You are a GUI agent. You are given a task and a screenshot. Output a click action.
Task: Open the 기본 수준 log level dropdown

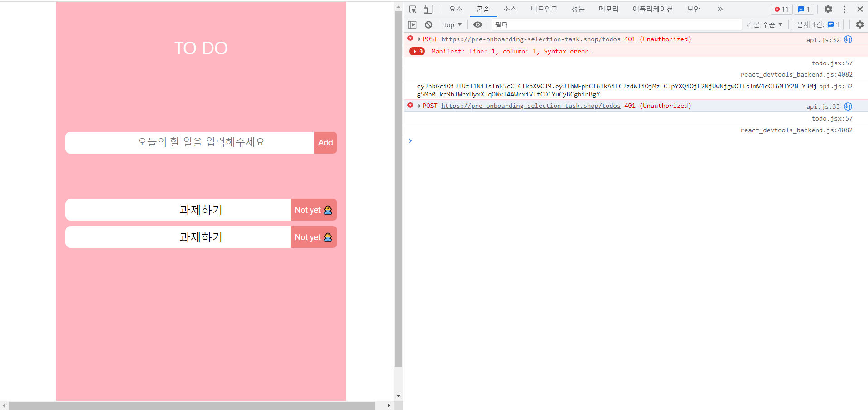pos(764,24)
